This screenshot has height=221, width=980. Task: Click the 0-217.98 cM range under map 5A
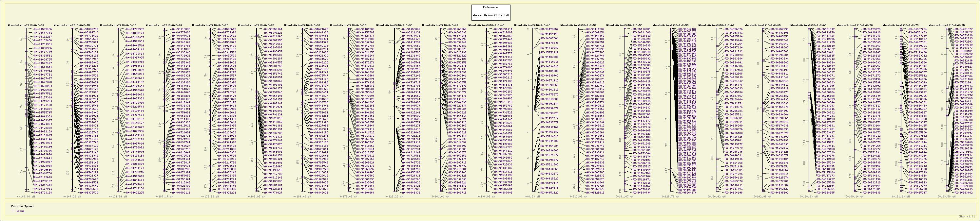click(x=578, y=197)
